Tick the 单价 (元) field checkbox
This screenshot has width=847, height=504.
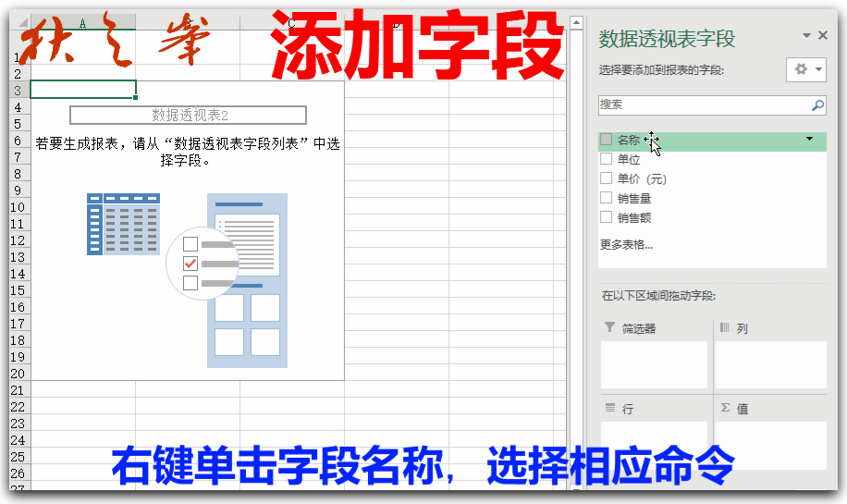(606, 178)
